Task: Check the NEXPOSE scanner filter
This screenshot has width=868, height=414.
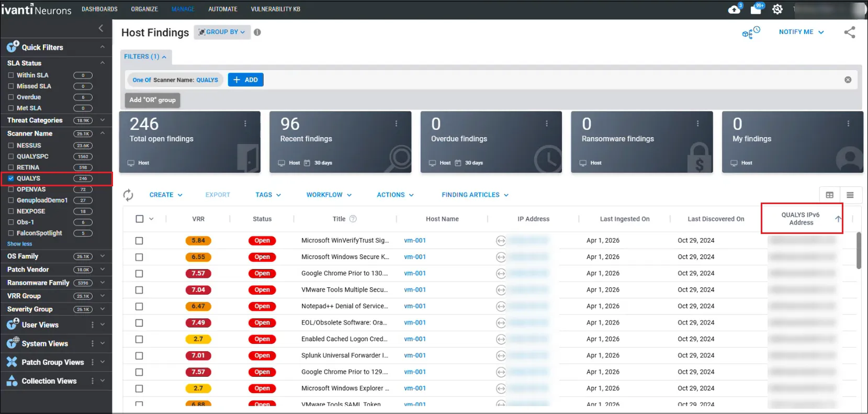Action: pyautogui.click(x=11, y=211)
